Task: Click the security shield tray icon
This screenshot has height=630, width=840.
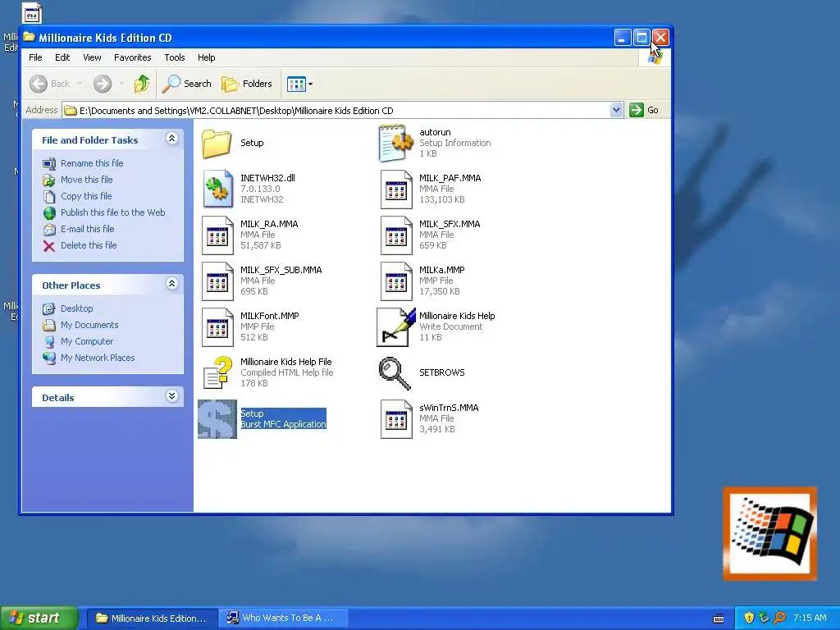Action: click(x=749, y=619)
